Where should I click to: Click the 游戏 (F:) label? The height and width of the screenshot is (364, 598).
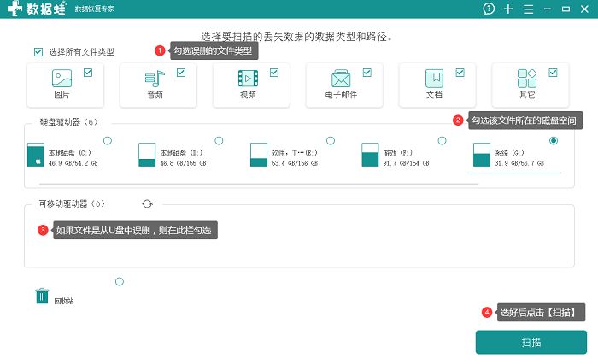398,153
